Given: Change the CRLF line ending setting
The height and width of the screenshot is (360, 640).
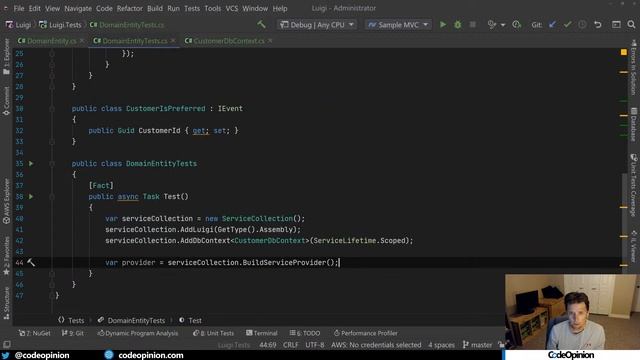Looking at the screenshot, I should click(x=291, y=345).
